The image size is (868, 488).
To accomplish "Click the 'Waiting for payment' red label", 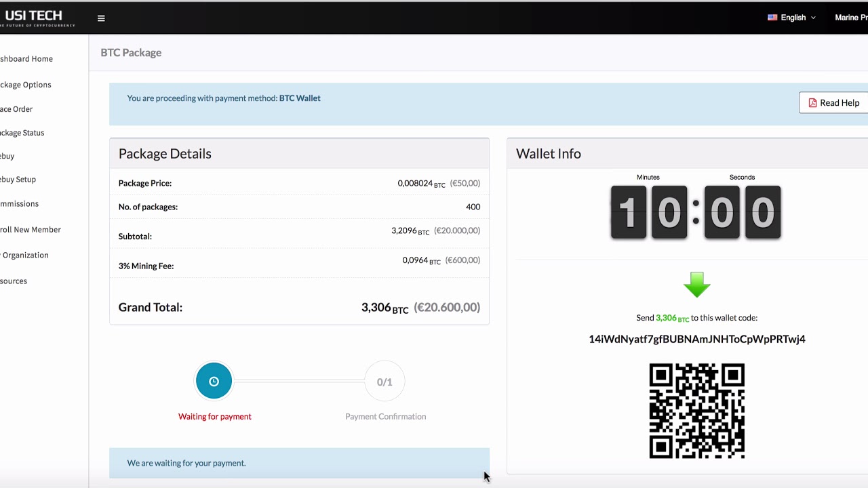I will pyautogui.click(x=215, y=417).
